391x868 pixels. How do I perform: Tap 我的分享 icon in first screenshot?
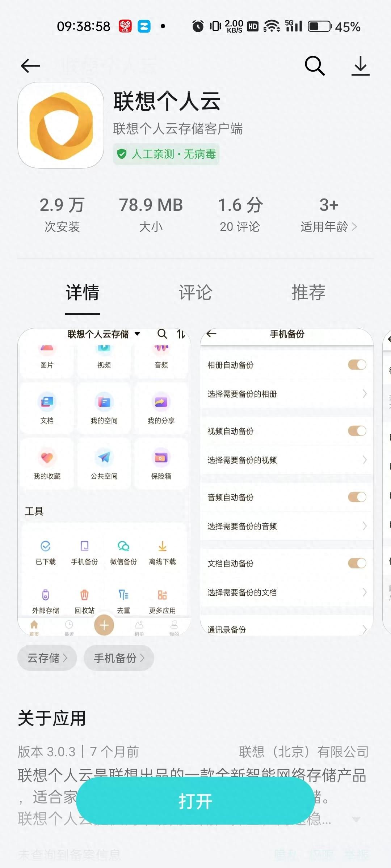(x=161, y=401)
